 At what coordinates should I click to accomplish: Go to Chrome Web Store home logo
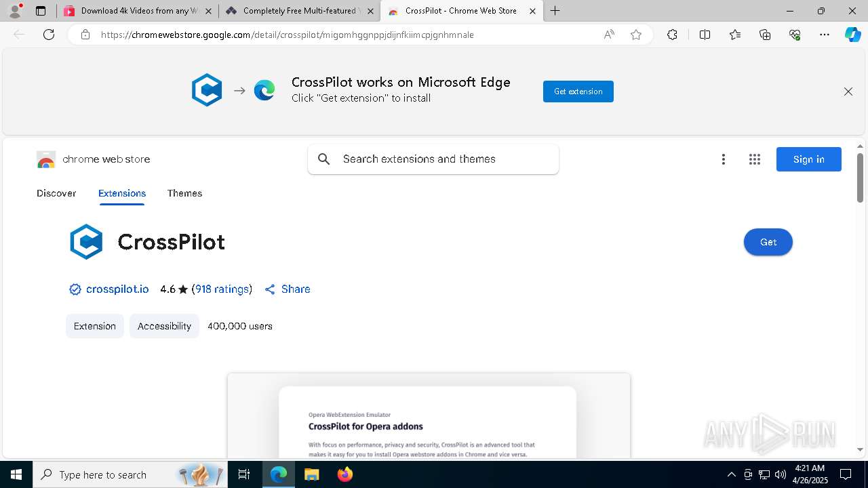pos(94,159)
